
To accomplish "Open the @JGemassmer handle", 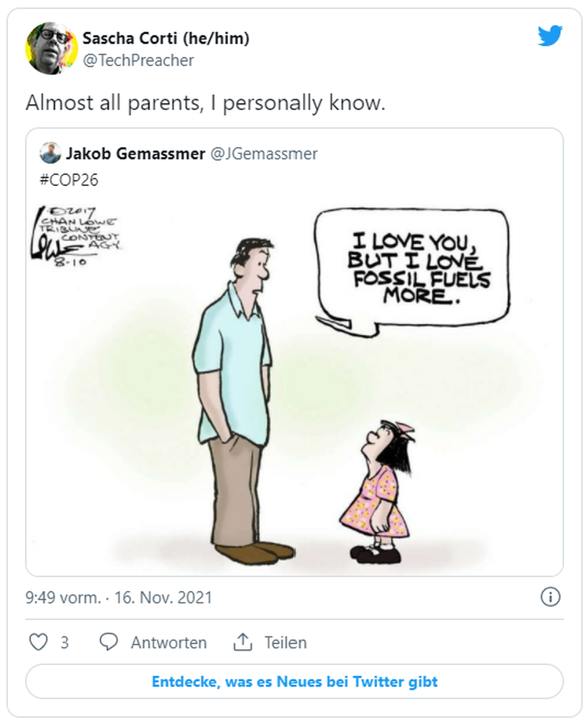I will 264,153.
